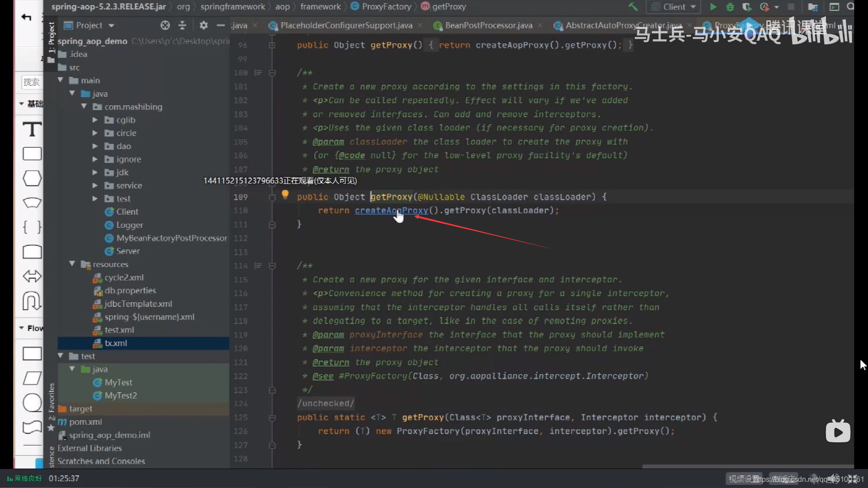Run with coverage icon
868x488 pixels.
coord(746,7)
